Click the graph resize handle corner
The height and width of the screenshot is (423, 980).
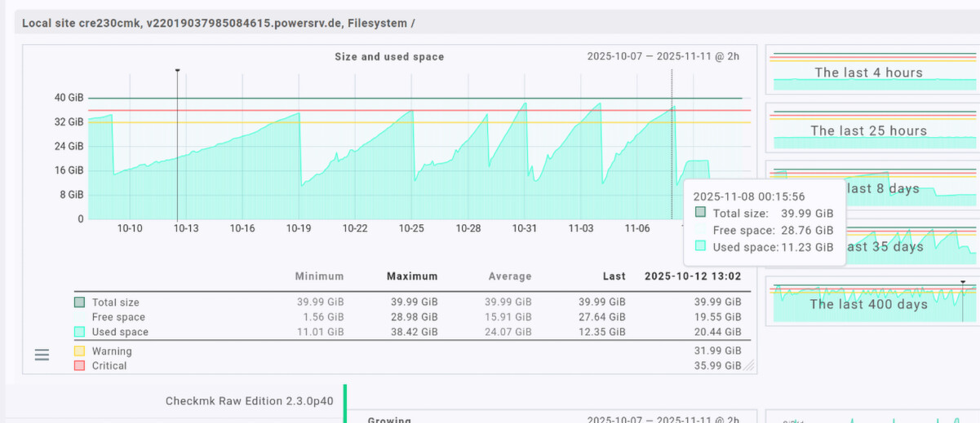pos(747,366)
